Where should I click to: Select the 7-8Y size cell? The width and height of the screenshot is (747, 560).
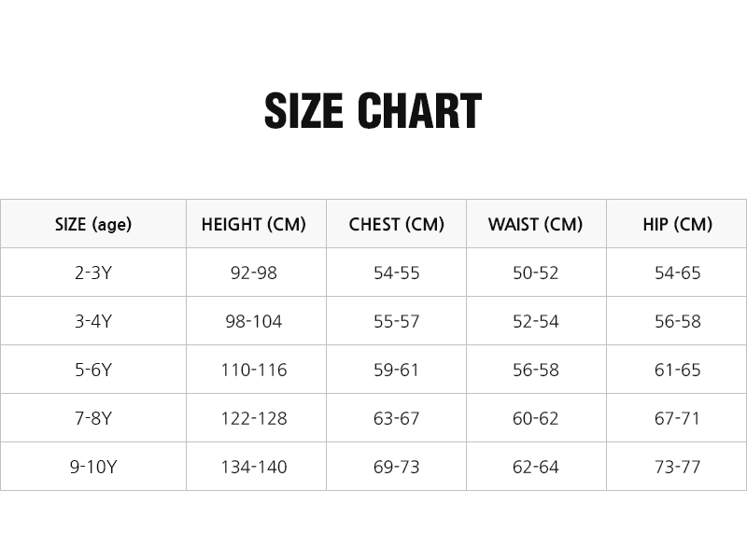pyautogui.click(x=93, y=418)
